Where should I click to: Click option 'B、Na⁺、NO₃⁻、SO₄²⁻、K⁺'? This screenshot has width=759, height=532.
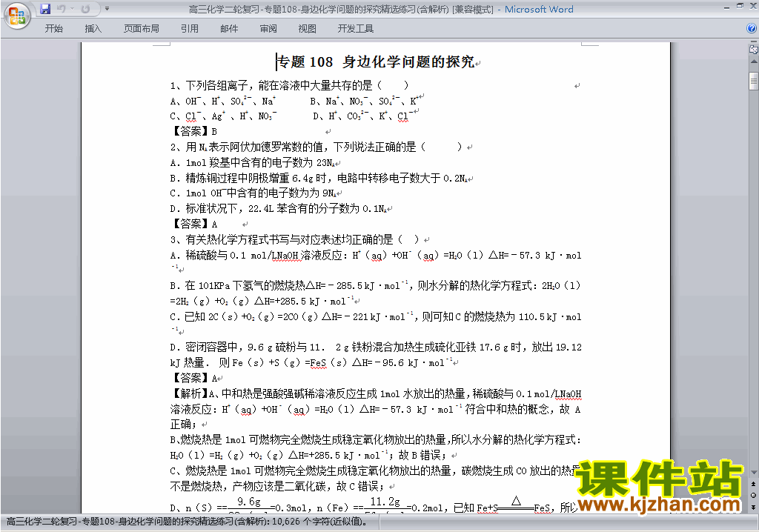363,102
